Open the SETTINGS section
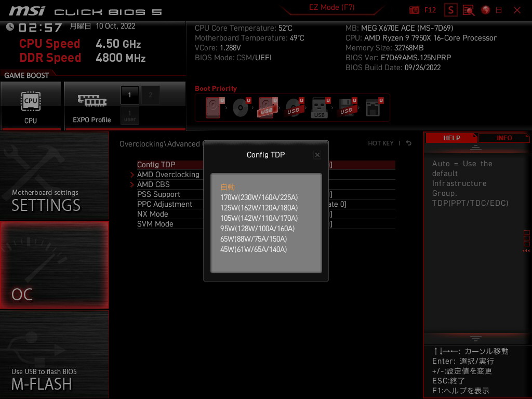The width and height of the screenshot is (532, 399). pos(54,176)
